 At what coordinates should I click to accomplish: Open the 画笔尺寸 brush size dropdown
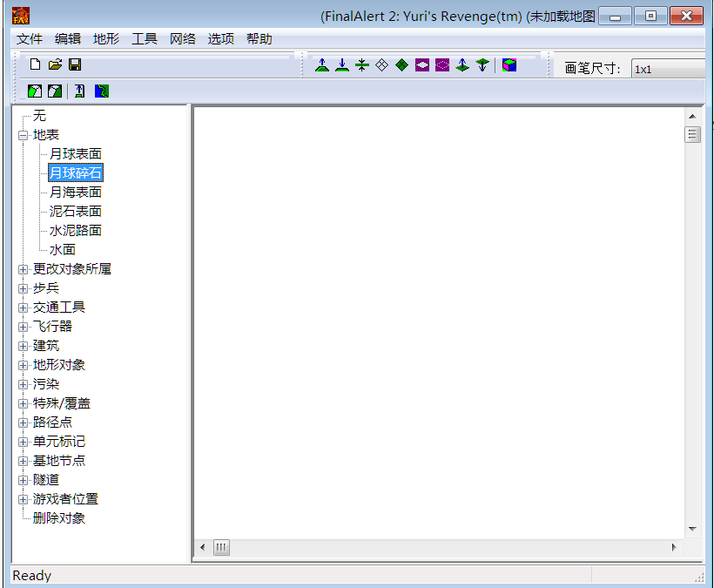(x=668, y=69)
